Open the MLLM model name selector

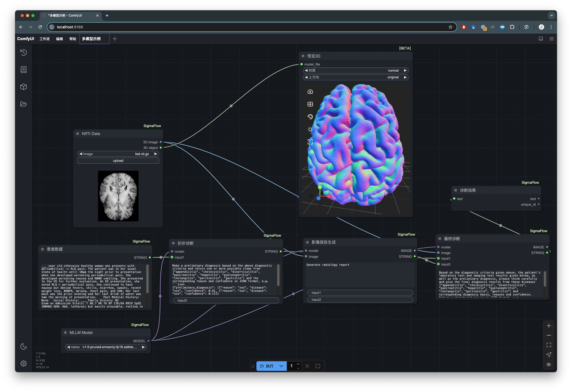click(106, 347)
